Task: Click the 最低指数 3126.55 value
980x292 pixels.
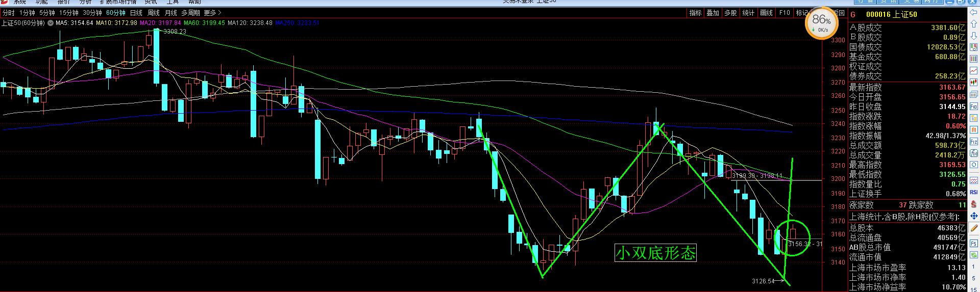Action: coord(952,174)
